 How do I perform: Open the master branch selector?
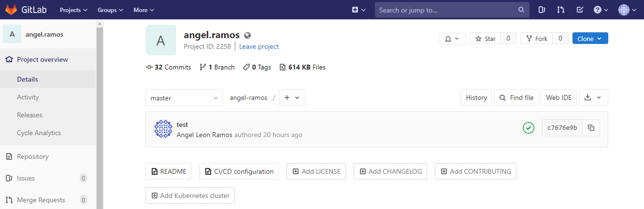point(184,98)
